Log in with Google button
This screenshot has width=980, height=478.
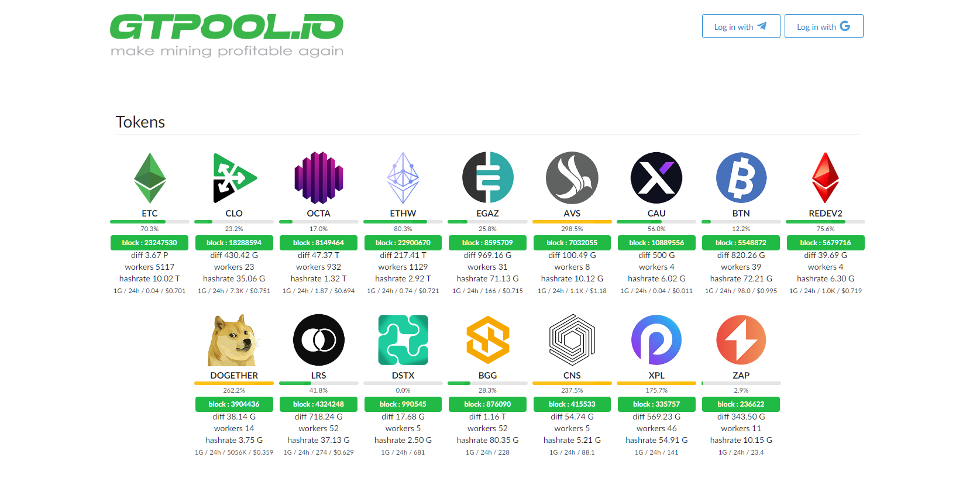(x=824, y=26)
